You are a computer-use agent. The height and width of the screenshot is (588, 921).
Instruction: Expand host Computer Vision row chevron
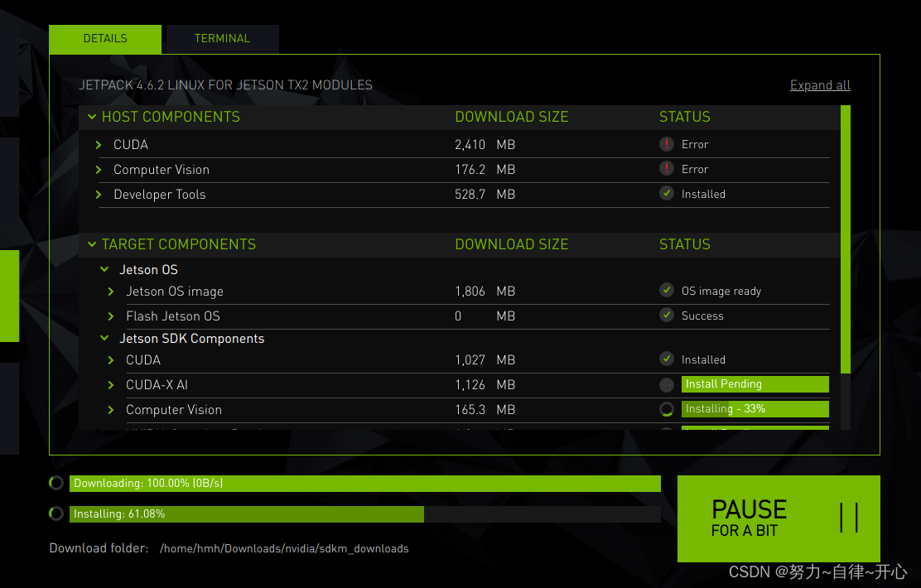[99, 170]
